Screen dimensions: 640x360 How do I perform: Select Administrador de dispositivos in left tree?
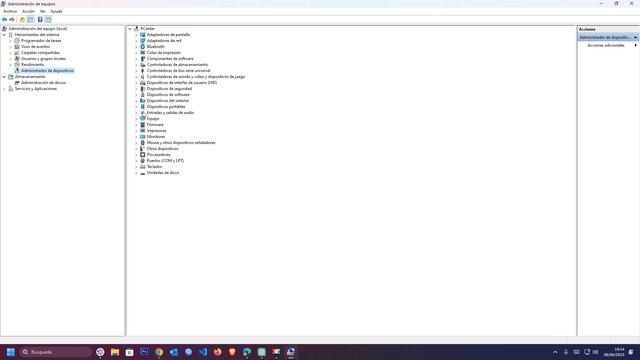click(x=47, y=71)
